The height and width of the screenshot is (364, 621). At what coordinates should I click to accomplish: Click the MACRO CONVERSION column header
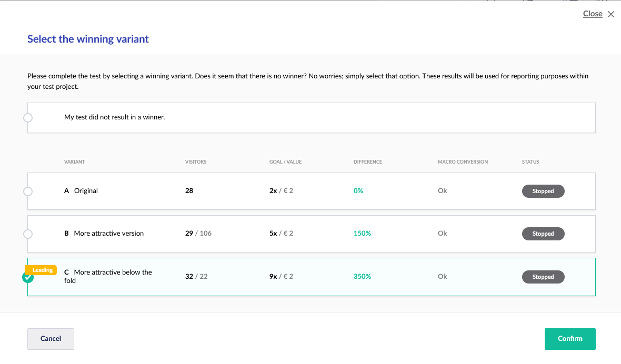pos(463,162)
